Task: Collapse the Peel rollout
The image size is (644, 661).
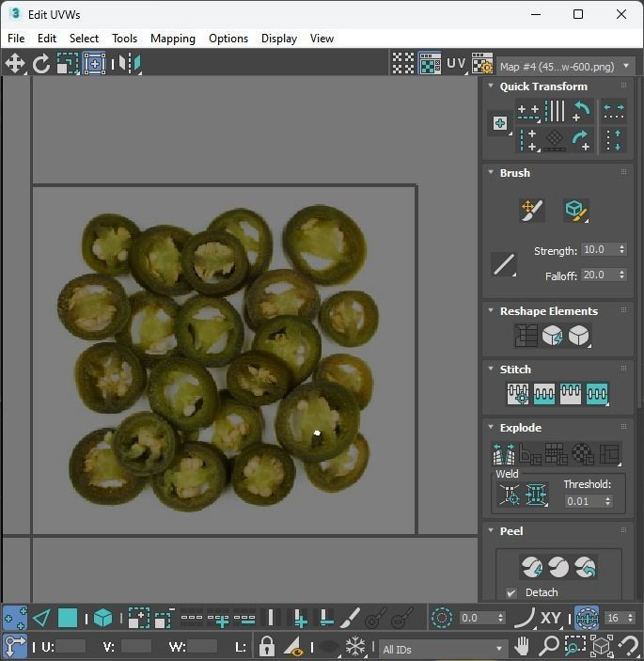Action: click(491, 530)
